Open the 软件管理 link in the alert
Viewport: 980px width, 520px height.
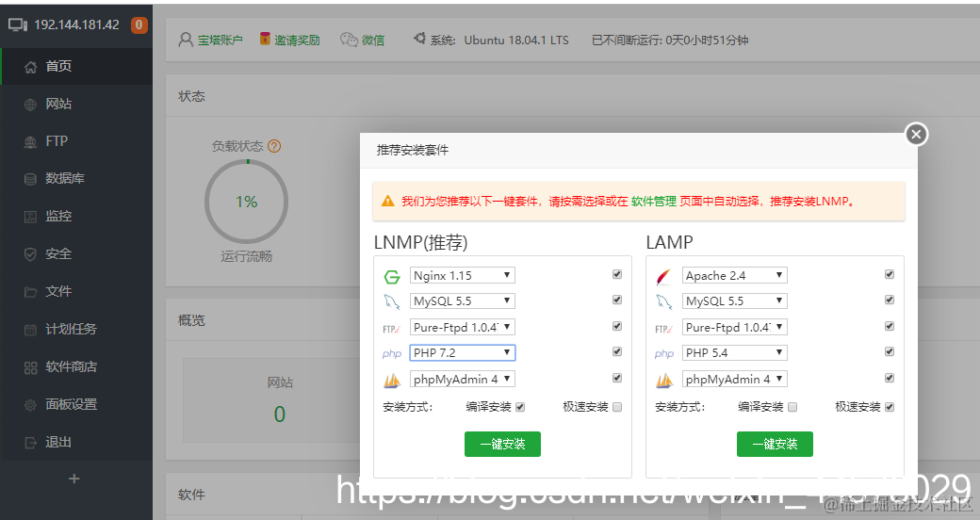(x=654, y=202)
